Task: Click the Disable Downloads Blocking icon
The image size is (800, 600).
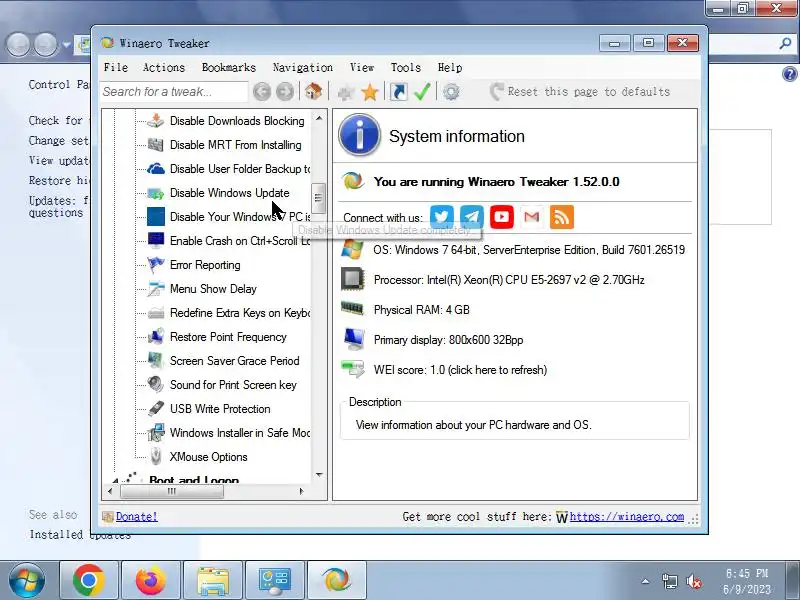Action: pos(156,120)
